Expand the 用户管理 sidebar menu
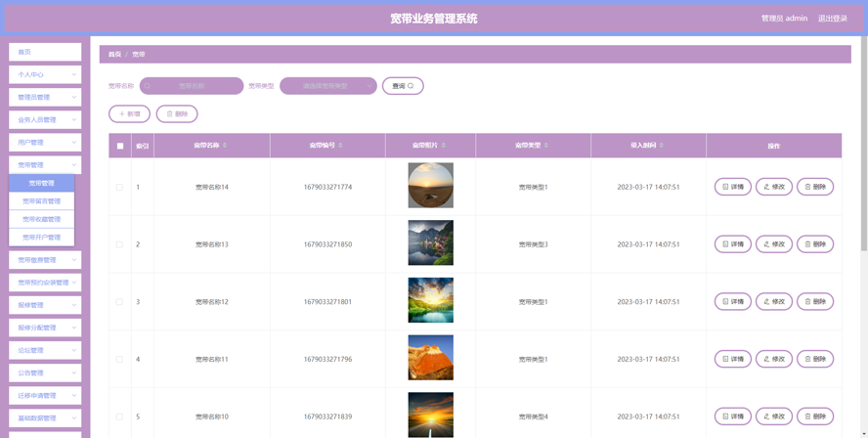This screenshot has height=438, width=868. pos(45,143)
